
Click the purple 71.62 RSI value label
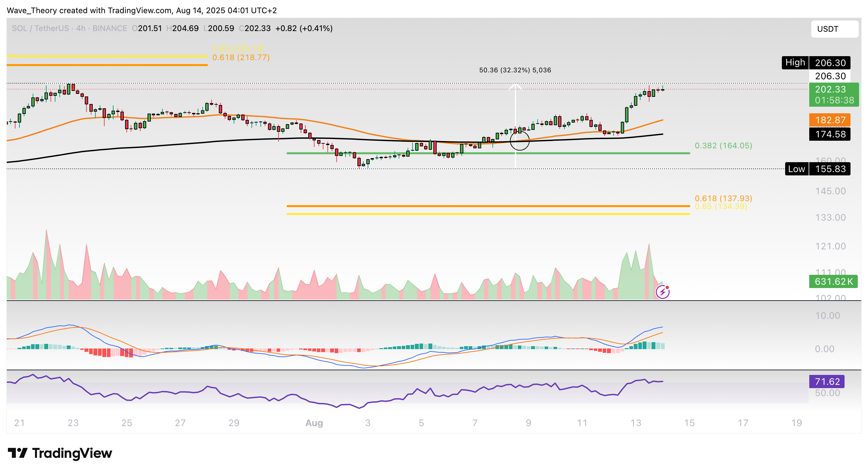point(826,381)
